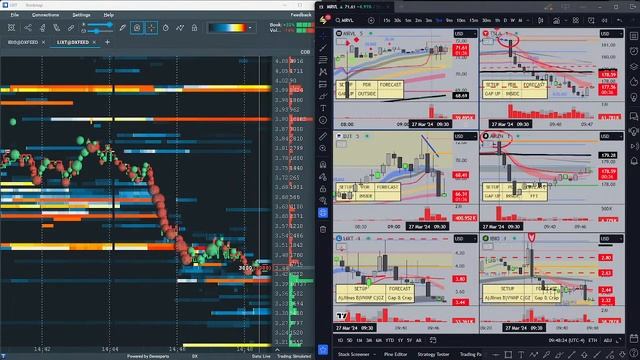Open the multi-chart layout selector icon
Viewport: 640px width, 360px height.
pos(576,20)
